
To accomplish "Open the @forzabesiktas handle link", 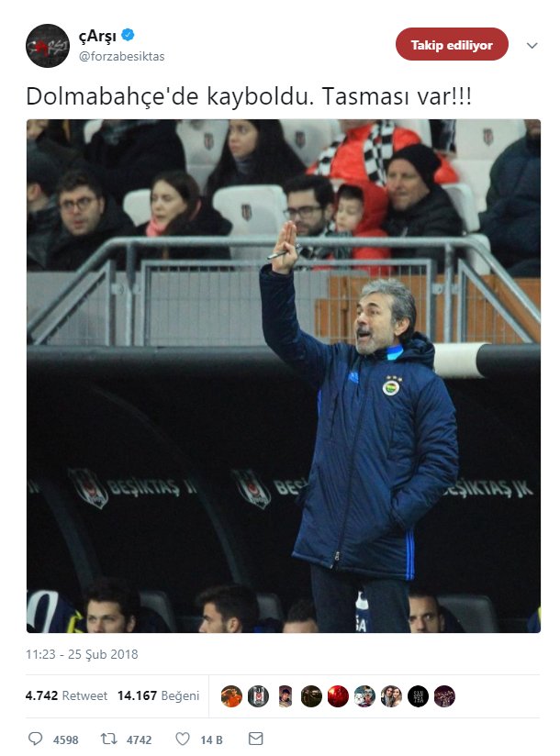I will pyautogui.click(x=121, y=56).
